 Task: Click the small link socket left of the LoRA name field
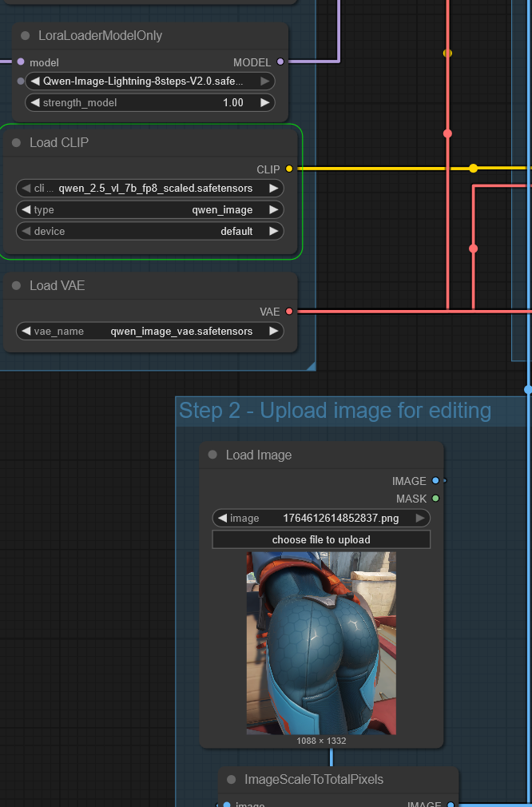point(21,81)
